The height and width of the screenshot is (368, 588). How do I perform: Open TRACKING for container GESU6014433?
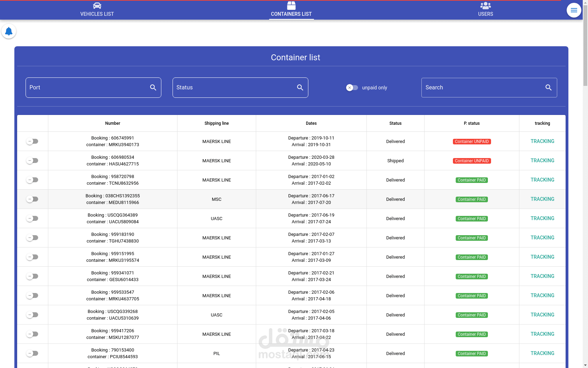[x=542, y=276]
